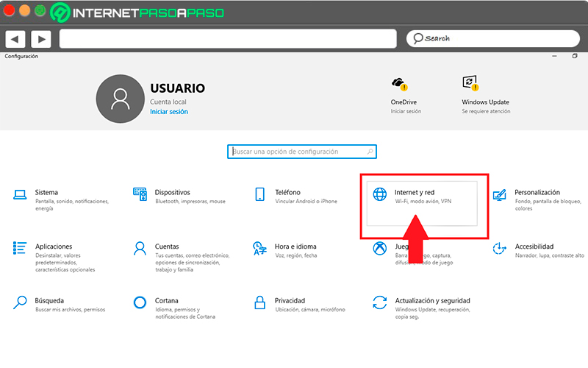Click the Internetpasoapaso logo icon
The image size is (588, 368).
tap(60, 13)
